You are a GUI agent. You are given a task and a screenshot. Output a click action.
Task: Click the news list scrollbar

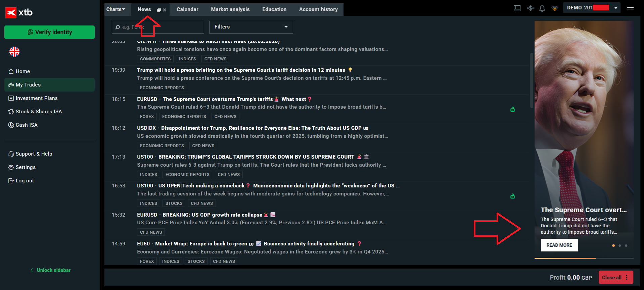pyautogui.click(x=531, y=80)
